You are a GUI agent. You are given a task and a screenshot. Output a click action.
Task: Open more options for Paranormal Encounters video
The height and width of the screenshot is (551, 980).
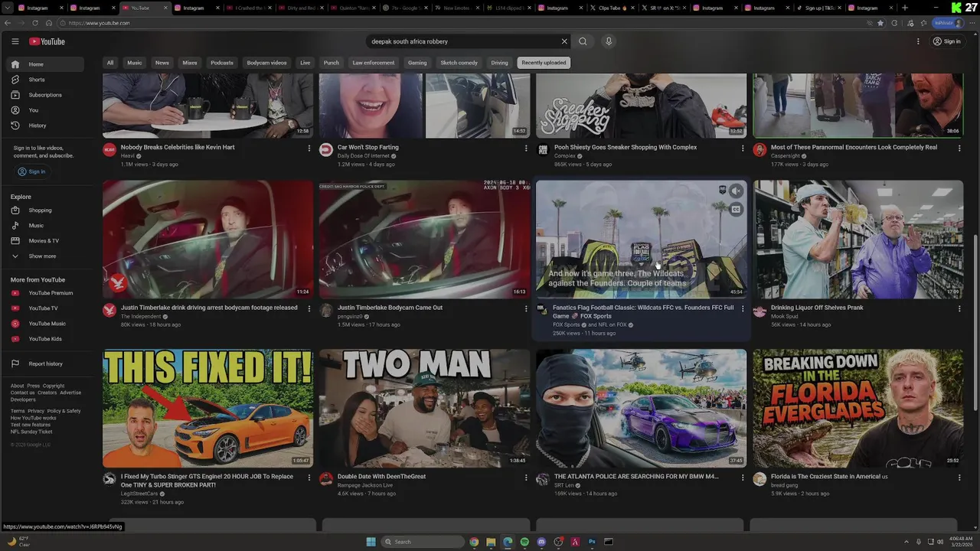click(959, 148)
